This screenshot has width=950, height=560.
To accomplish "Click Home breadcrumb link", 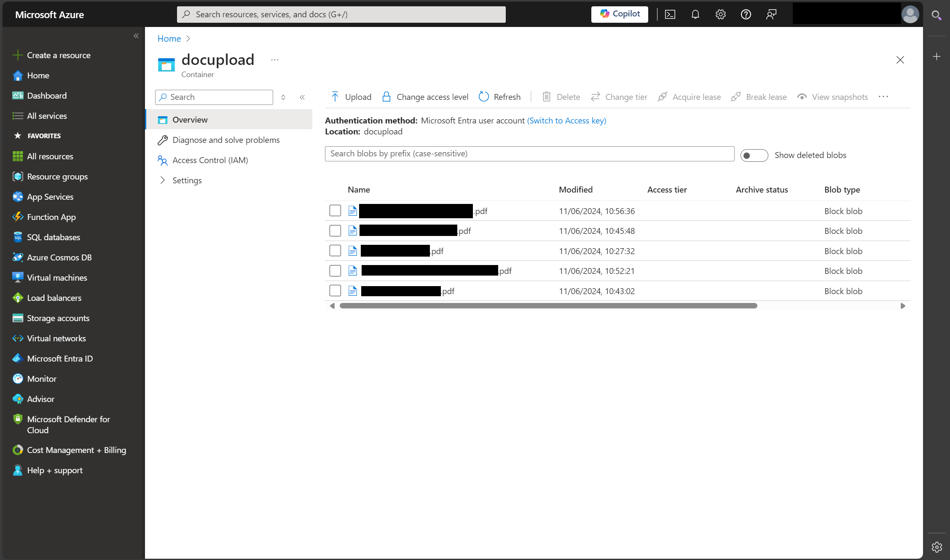I will [x=169, y=39].
